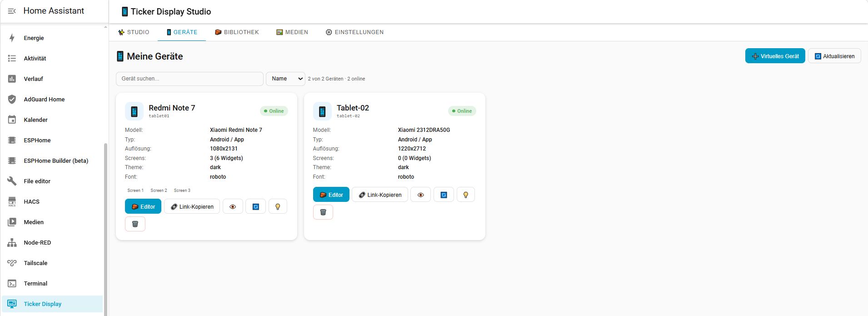This screenshot has height=316, width=868.
Task: Copy link for Tablet-02 device
Action: [379, 195]
